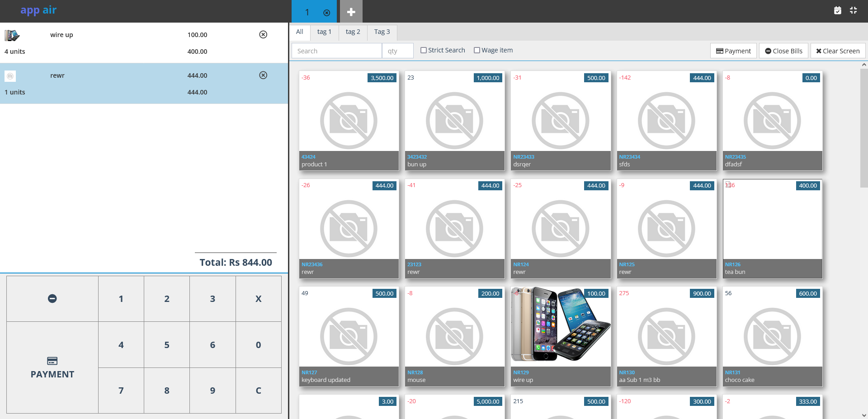Image resolution: width=868 pixels, height=419 pixels.
Task: Switch to the tag 2 tab
Action: click(353, 32)
